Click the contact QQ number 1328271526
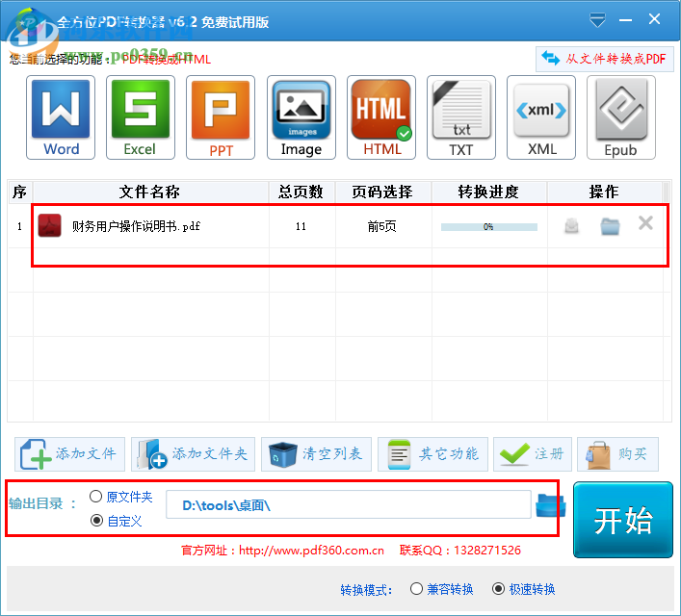Image resolution: width=681 pixels, height=616 pixels. pos(487,551)
